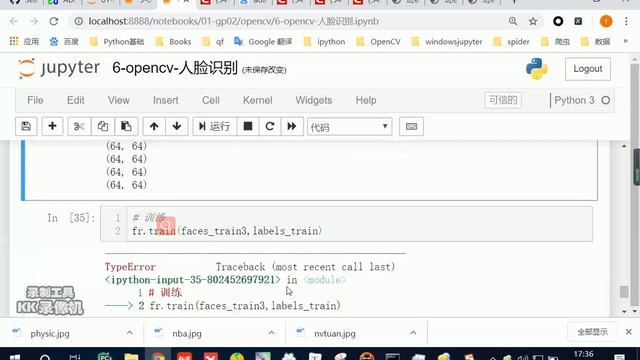The width and height of the screenshot is (640, 360).
Task: Save the notebook with the floppy icon
Action: 26,126
